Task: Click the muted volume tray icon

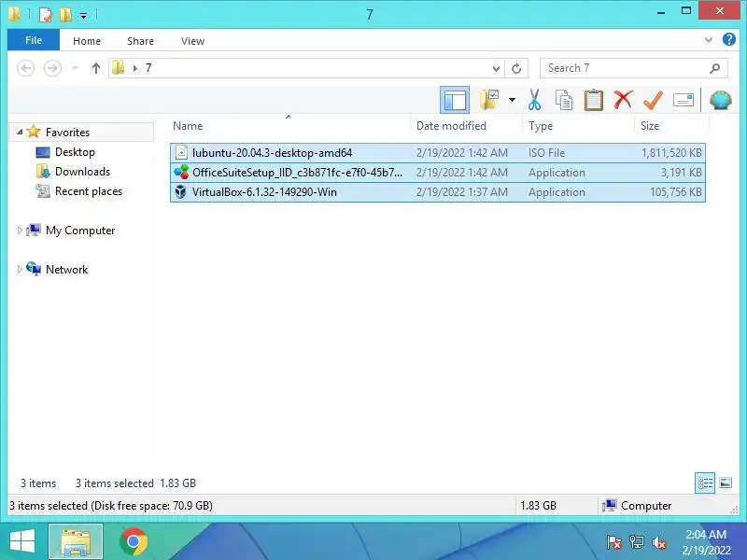Action: (x=659, y=542)
